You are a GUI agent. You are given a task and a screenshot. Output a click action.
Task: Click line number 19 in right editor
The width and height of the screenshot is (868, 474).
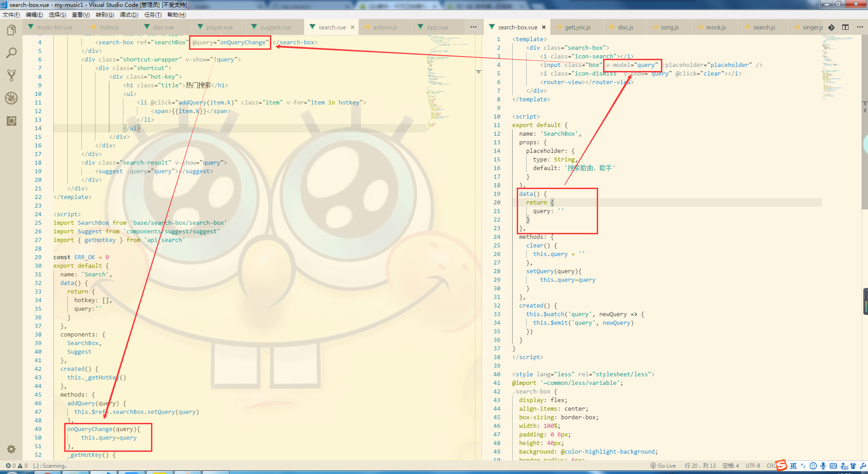tap(497, 194)
